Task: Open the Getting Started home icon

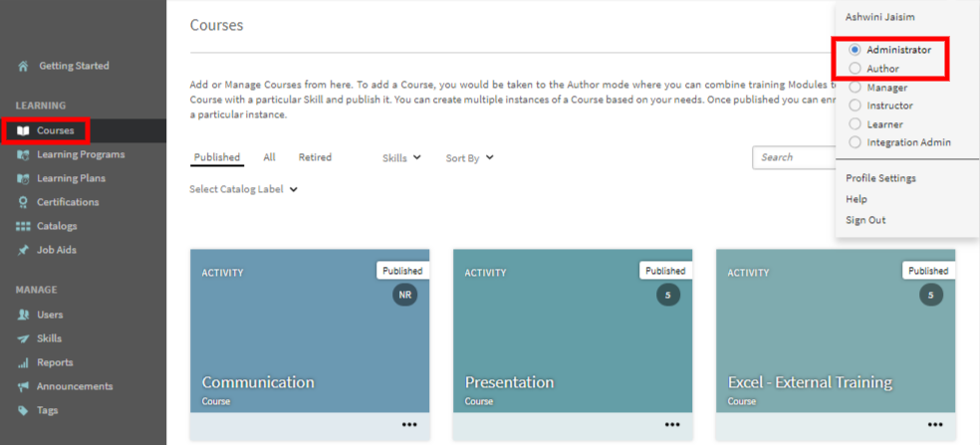Action: (x=23, y=67)
